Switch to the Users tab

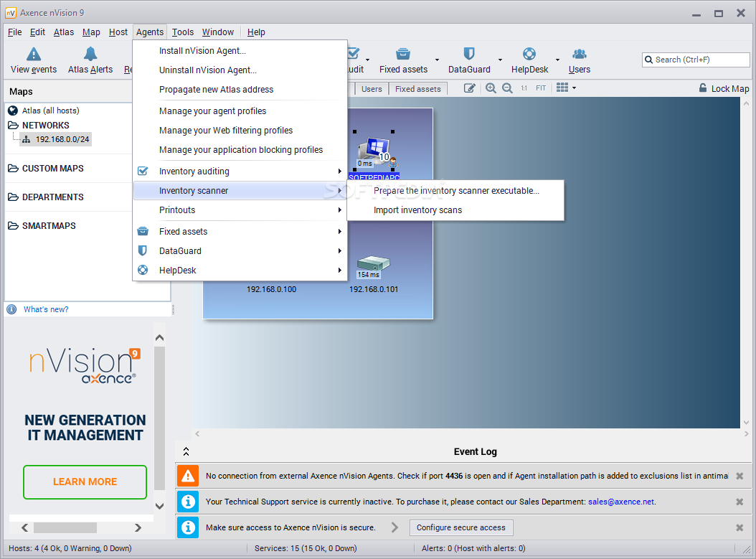tap(372, 89)
